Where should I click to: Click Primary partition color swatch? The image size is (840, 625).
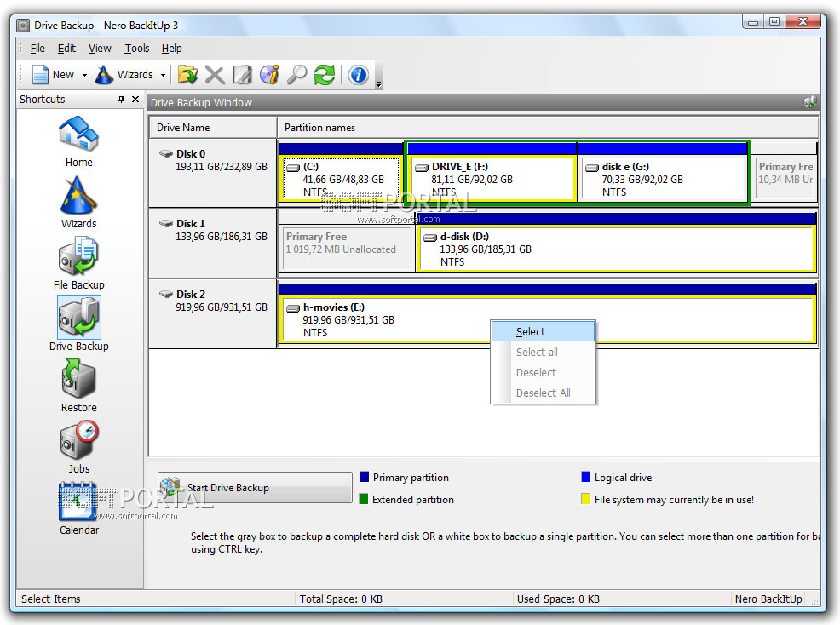[x=365, y=477]
